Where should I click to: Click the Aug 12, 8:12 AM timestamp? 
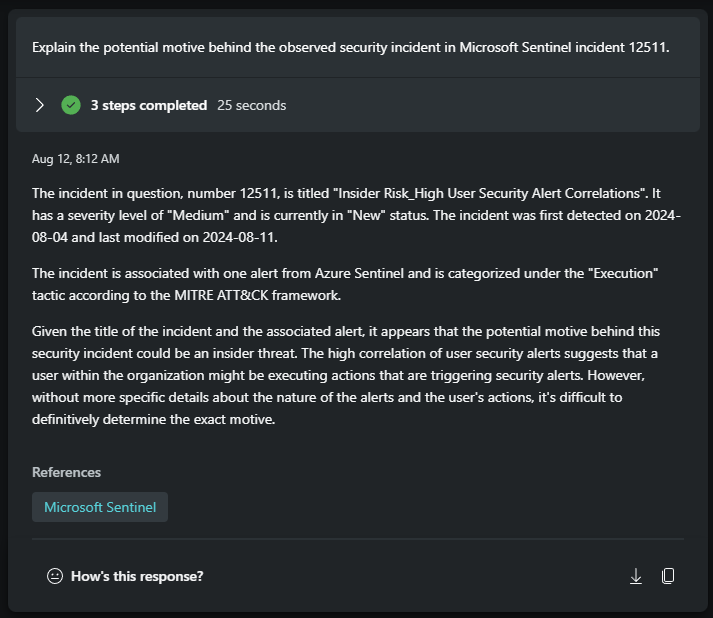coord(75,159)
